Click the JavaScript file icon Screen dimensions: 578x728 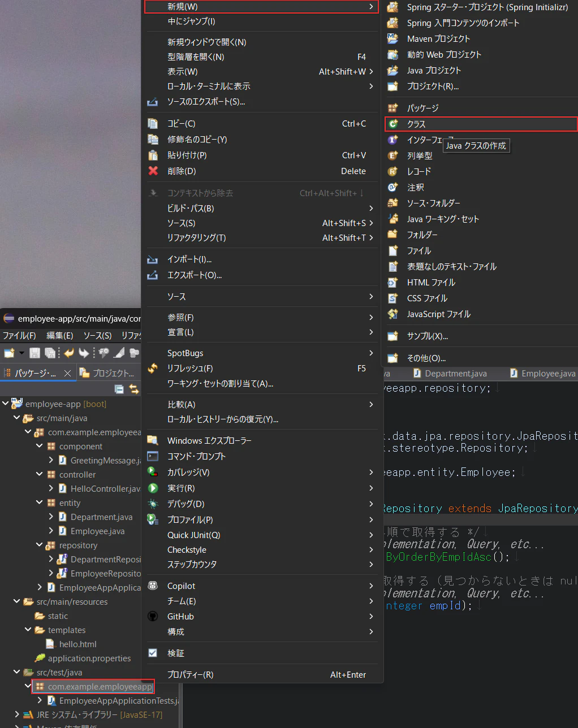tap(393, 314)
